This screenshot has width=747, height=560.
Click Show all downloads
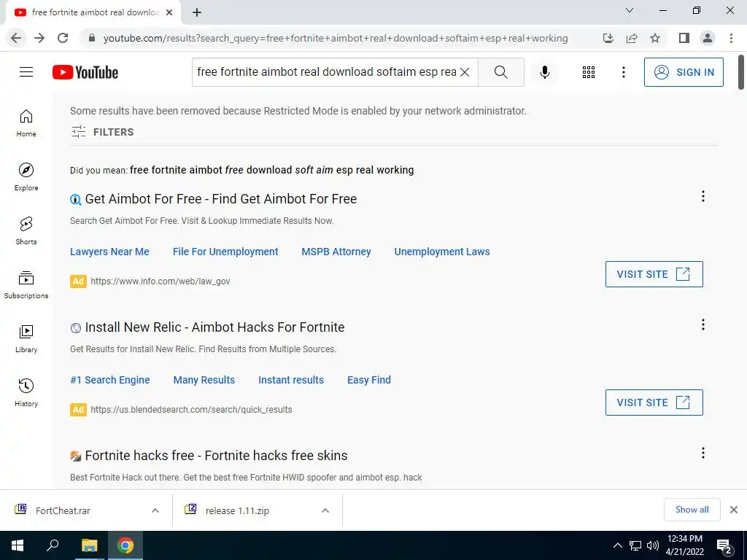(692, 510)
